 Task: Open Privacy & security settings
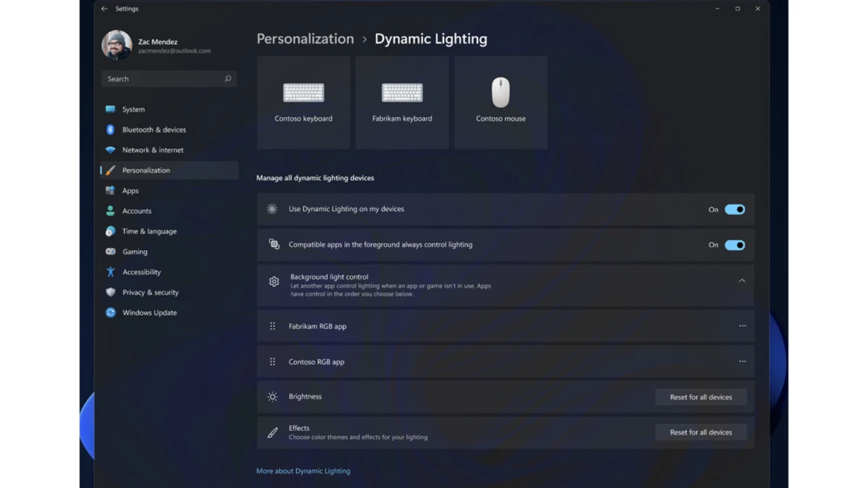pyautogui.click(x=169, y=292)
